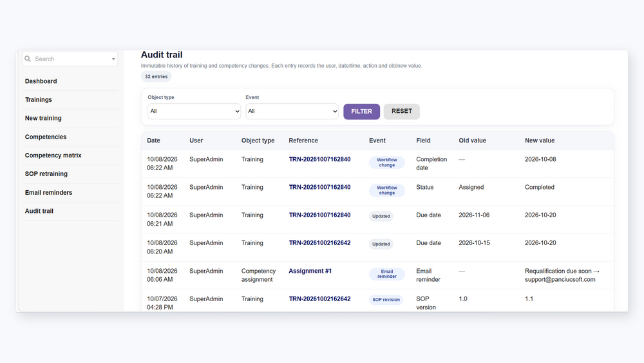Screen dimensions: 644x363
Task: Click the Date column header
Action: pyautogui.click(x=154, y=141)
